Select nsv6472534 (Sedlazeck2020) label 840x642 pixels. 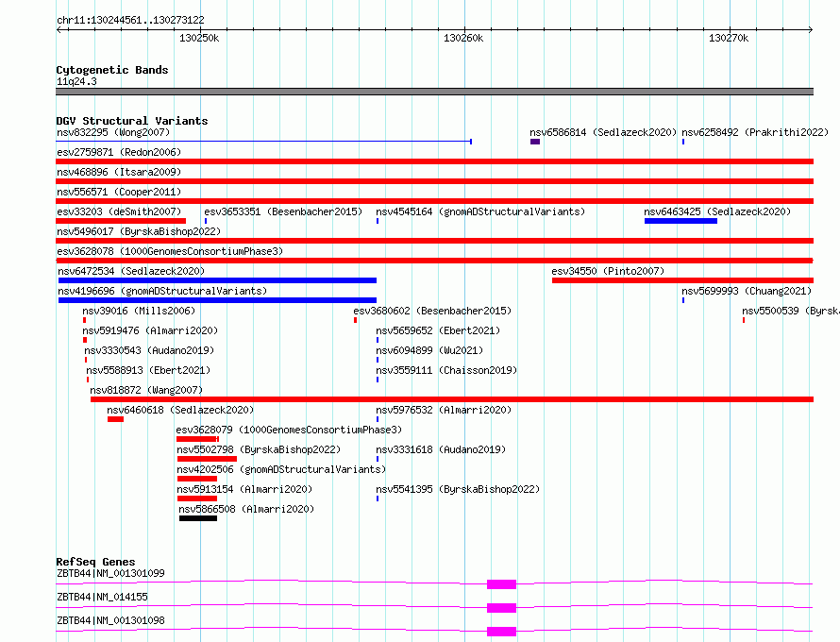pos(131,271)
